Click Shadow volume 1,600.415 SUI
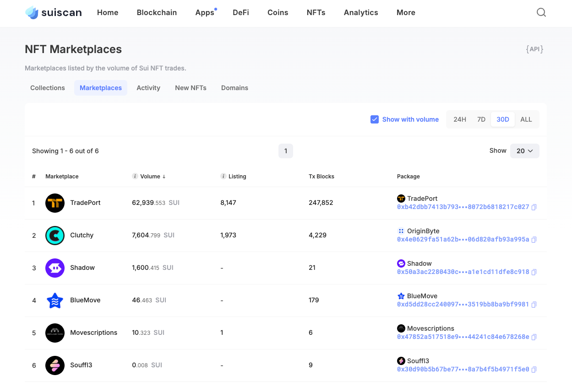572x392 pixels. [x=153, y=268]
